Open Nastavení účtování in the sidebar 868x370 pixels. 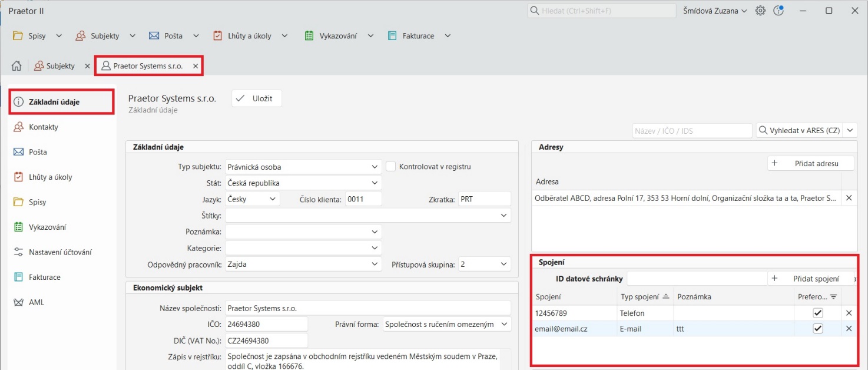click(59, 252)
